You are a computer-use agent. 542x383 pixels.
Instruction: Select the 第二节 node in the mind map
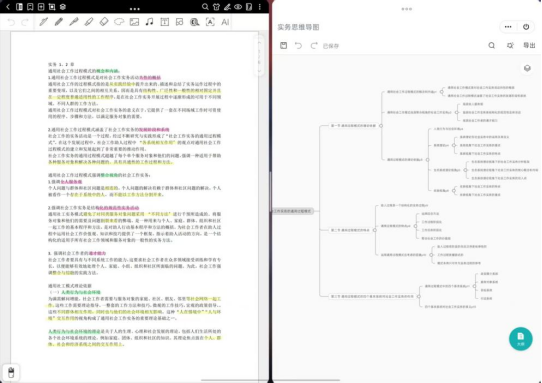click(350, 230)
